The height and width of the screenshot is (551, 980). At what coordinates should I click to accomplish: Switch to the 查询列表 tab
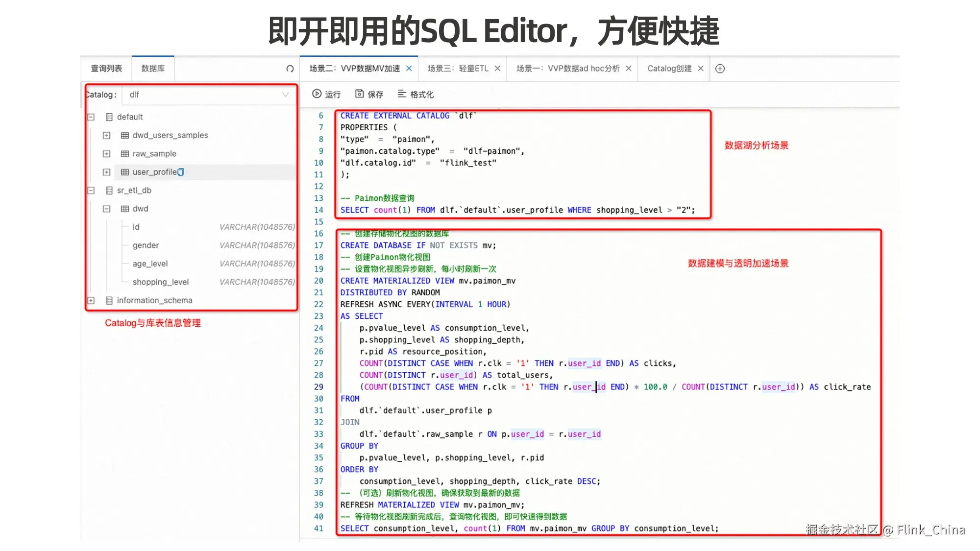(x=106, y=69)
